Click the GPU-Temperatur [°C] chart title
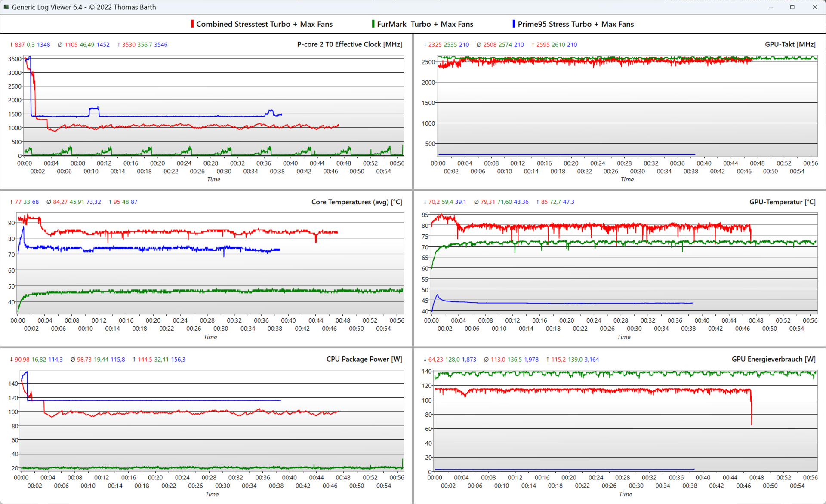This screenshot has height=504, width=826. (782, 202)
